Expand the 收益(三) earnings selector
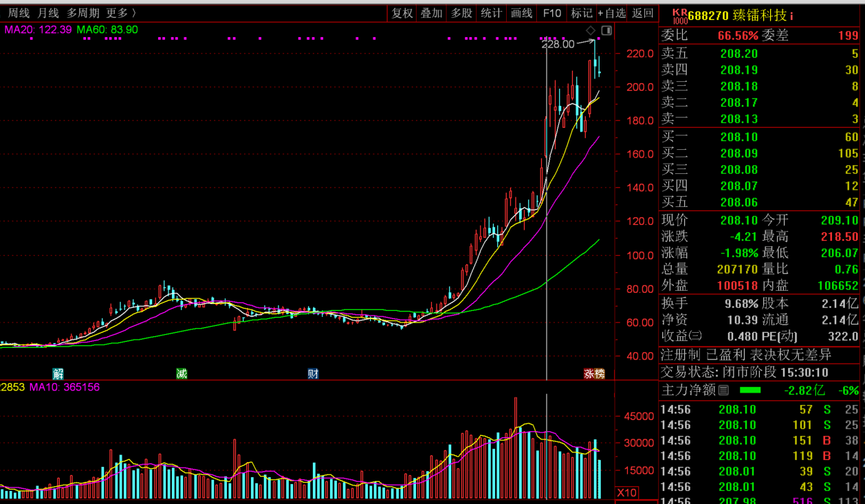 (695, 336)
